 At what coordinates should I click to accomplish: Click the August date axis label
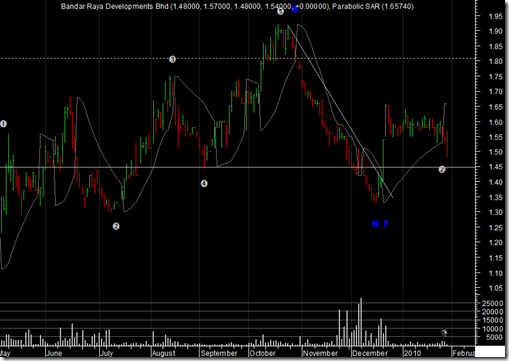click(164, 353)
